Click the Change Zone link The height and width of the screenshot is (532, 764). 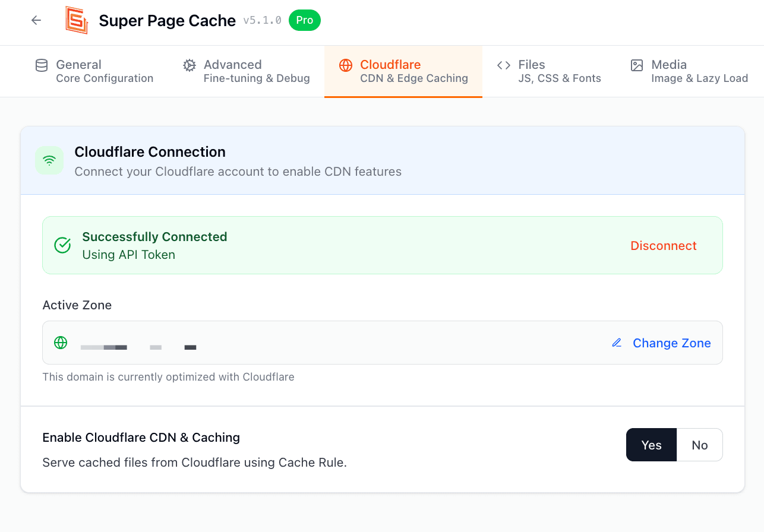[x=671, y=343]
